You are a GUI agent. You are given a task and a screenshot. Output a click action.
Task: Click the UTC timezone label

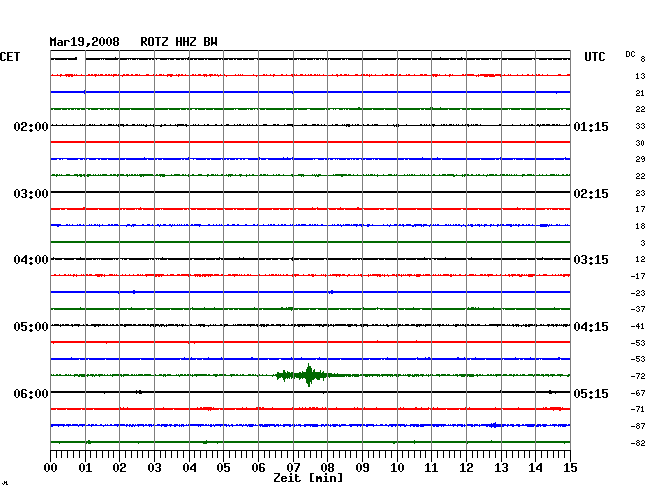coord(595,57)
